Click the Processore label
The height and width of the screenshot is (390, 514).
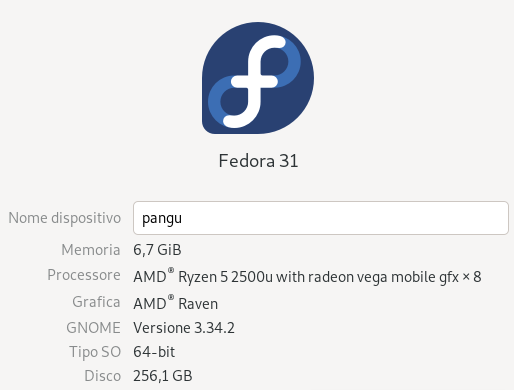[84, 275]
